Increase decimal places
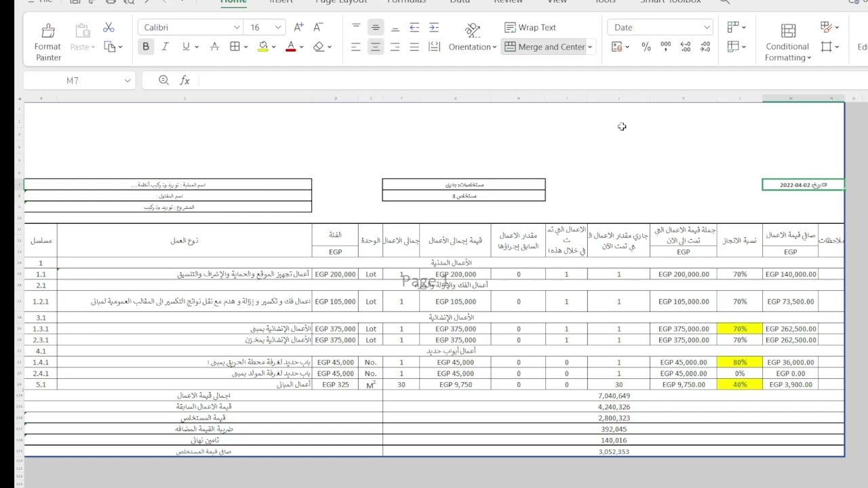The height and width of the screenshot is (488, 868). point(686,47)
